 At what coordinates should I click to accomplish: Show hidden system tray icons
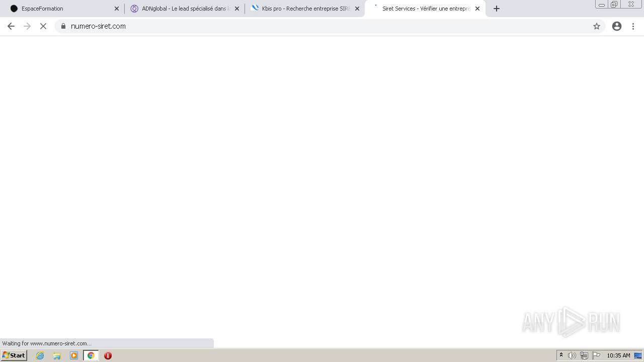tap(561, 355)
